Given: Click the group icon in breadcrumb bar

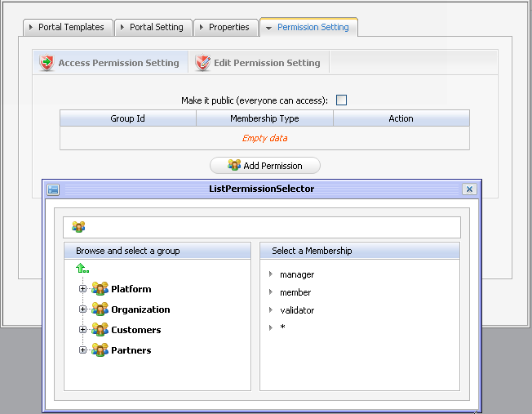Looking at the screenshot, I should pos(78,227).
